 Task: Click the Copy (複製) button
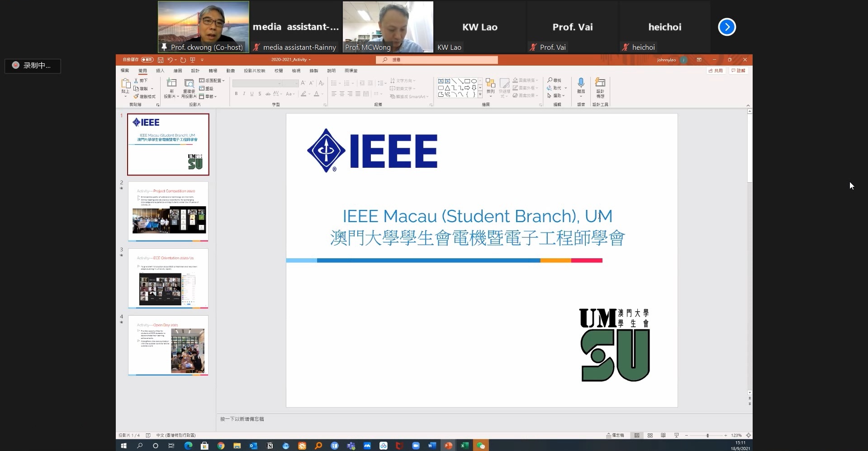[x=141, y=89]
